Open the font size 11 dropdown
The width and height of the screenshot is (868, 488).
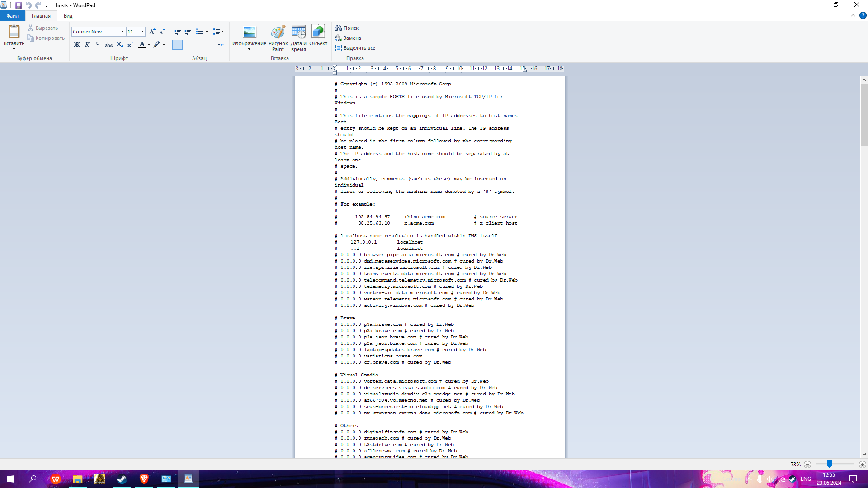tap(142, 32)
